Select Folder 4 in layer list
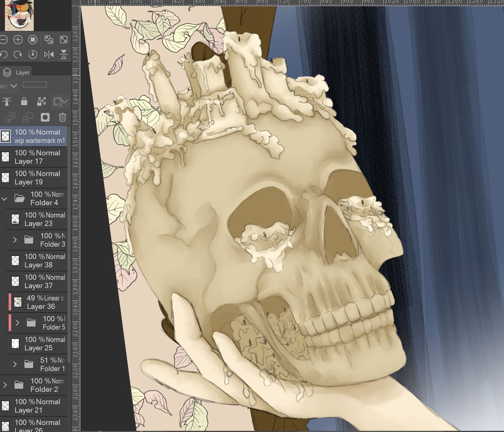The width and height of the screenshot is (504, 432). [34, 198]
